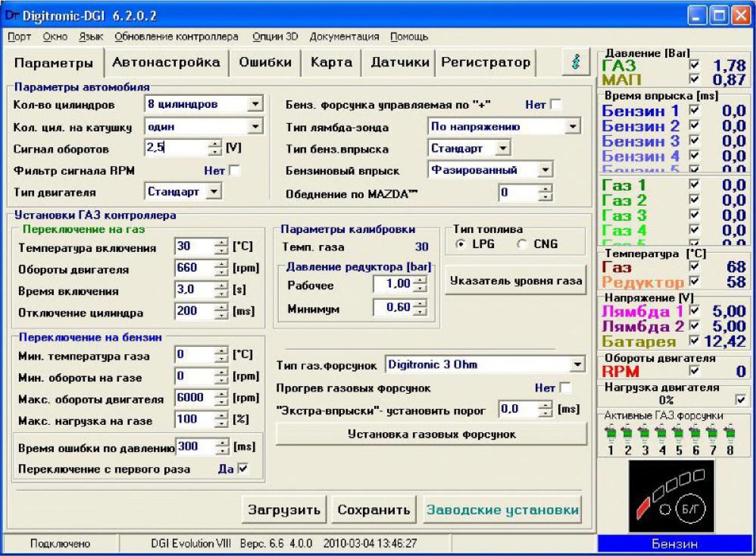Open the Помощь menu
Viewport: 756px width, 556px height.
409,37
